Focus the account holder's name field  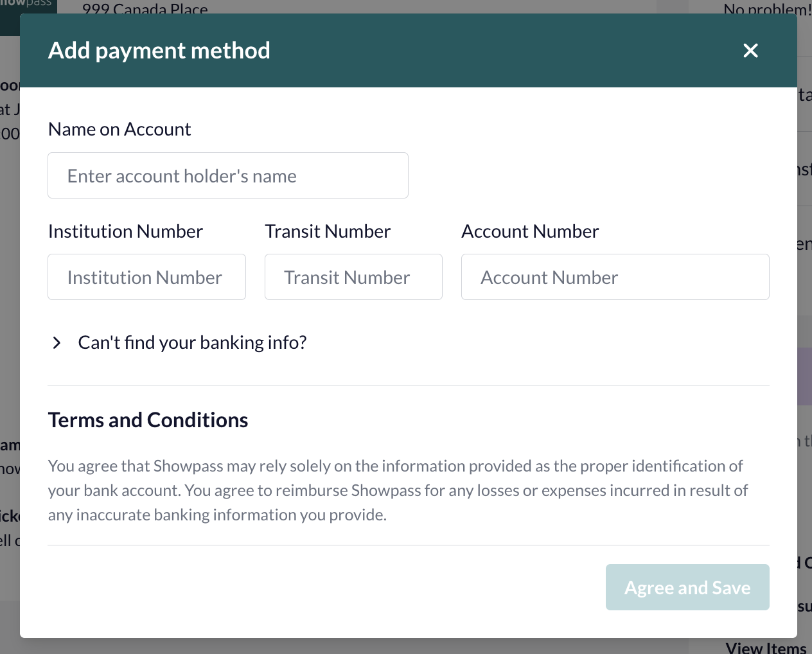pyautogui.click(x=228, y=175)
